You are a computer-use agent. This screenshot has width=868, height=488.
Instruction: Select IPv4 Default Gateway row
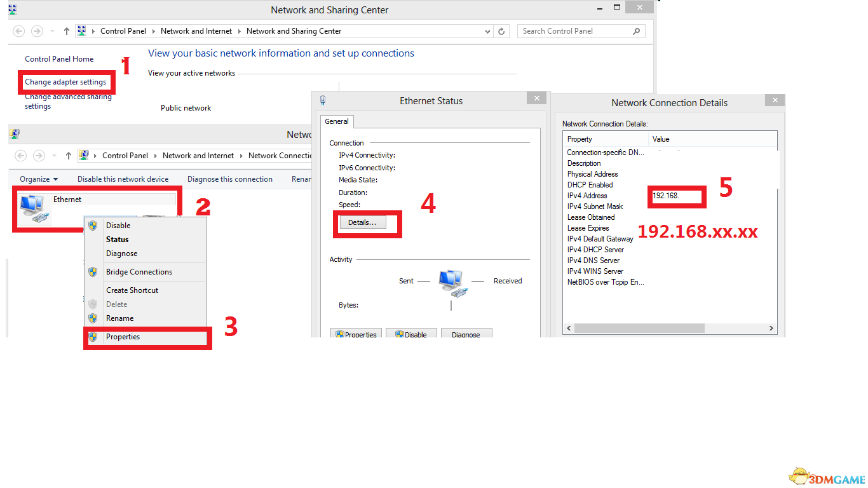point(670,239)
